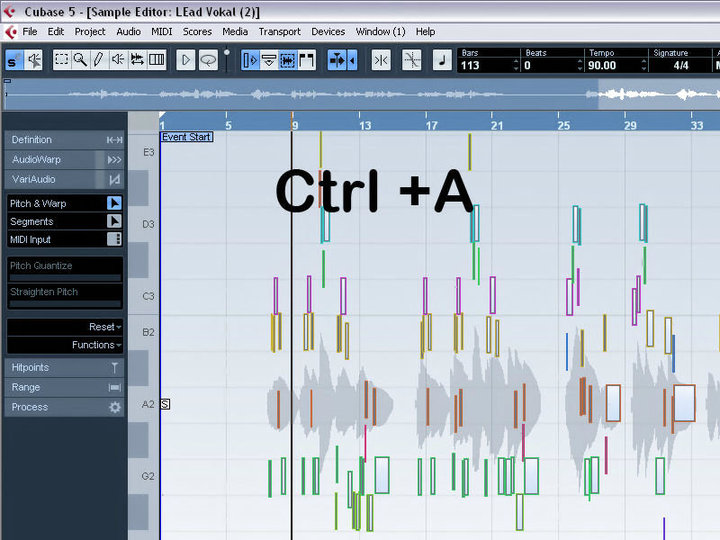Toggle Show Regions button
720x540 pixels.
[269, 60]
